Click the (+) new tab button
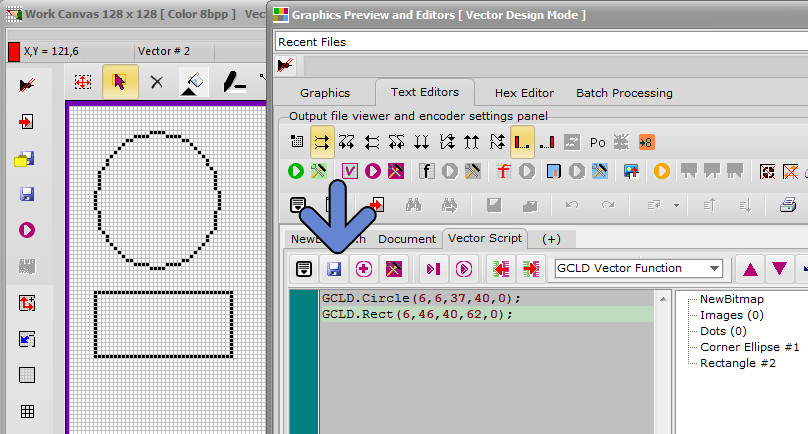The image size is (808, 434). click(x=551, y=239)
